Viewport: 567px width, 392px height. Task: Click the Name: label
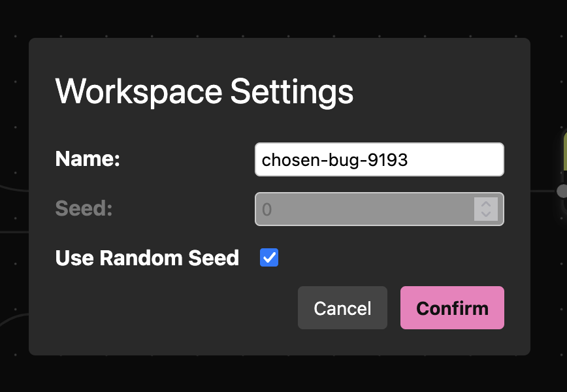[87, 159]
